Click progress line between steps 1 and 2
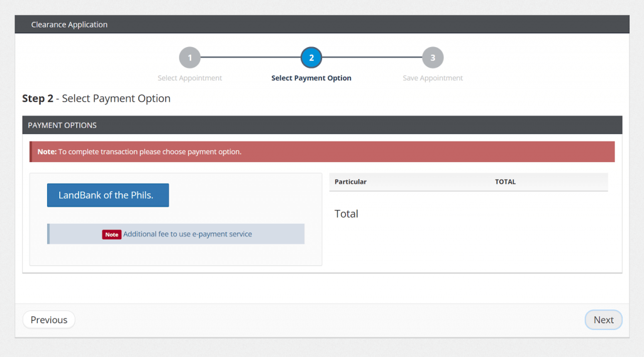644x357 pixels. (250, 58)
